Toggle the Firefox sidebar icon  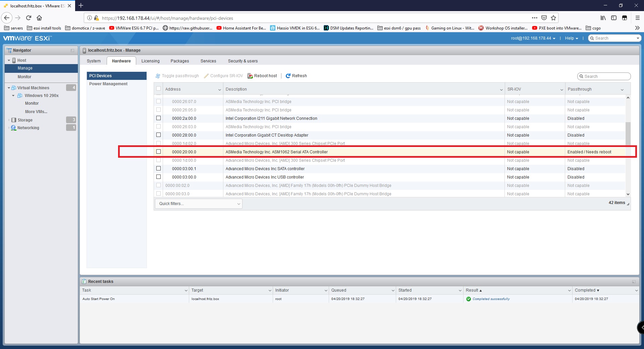pos(614,18)
